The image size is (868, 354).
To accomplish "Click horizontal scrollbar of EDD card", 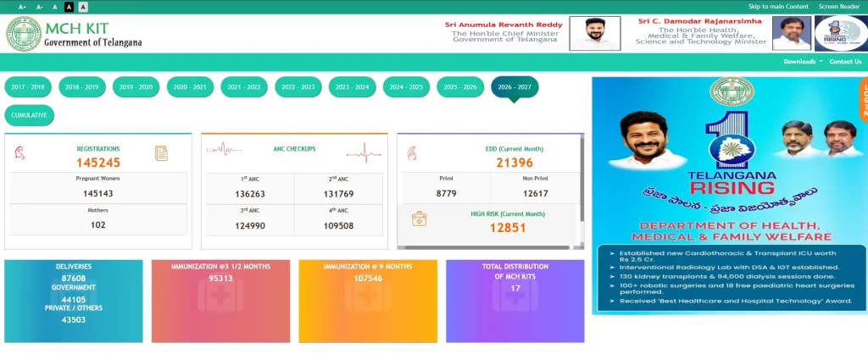I will pos(486,247).
